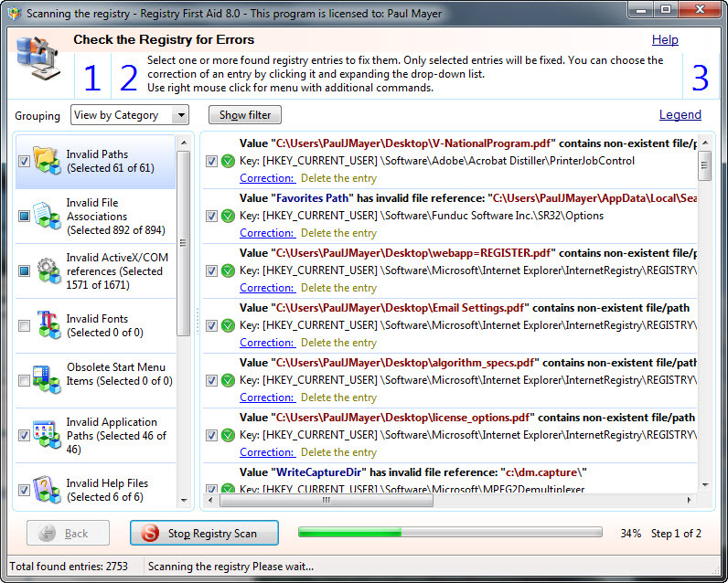This screenshot has height=583, width=728.
Task: Click the results list scroll right arrow
Action: [x=689, y=500]
